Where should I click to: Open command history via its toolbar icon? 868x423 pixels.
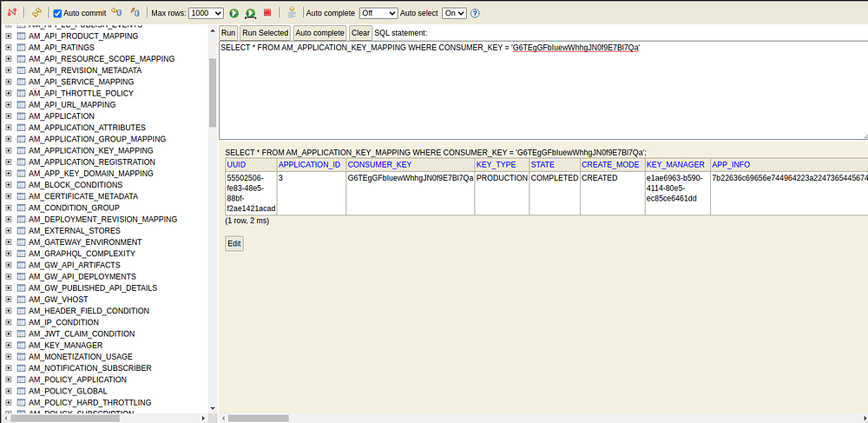pyautogui.click(x=291, y=13)
